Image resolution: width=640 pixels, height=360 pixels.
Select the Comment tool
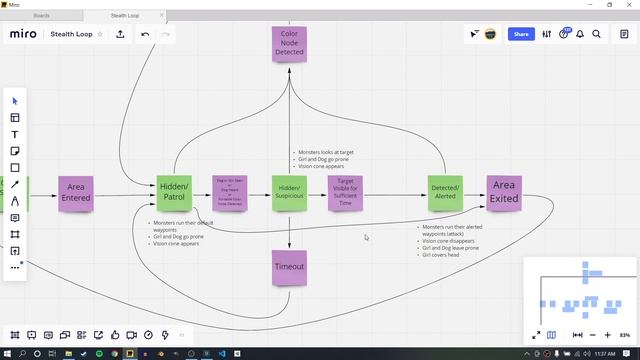(x=15, y=218)
